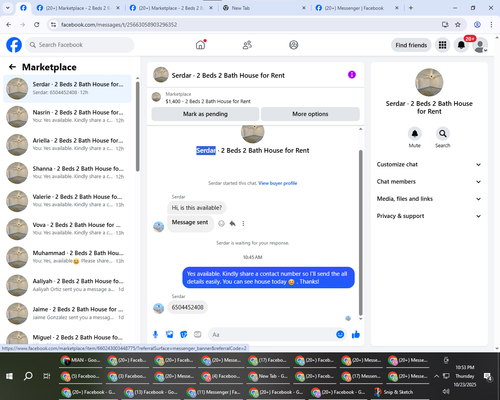This screenshot has width=500, height=400.
Task: Record a voice clip with the microphone icon
Action: (x=155, y=334)
